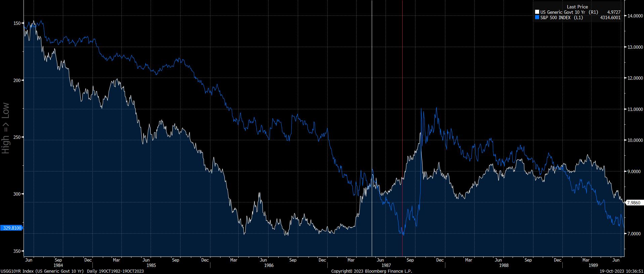Click the 'Daily 19OCT1982-19OCT2023' date range text

click(115, 271)
